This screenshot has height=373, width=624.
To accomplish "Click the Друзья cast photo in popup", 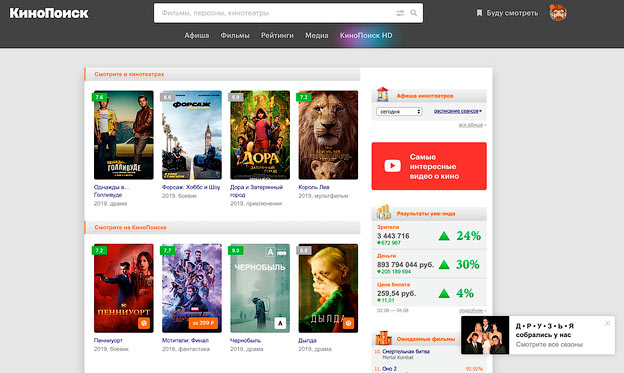I will pyautogui.click(x=485, y=335).
